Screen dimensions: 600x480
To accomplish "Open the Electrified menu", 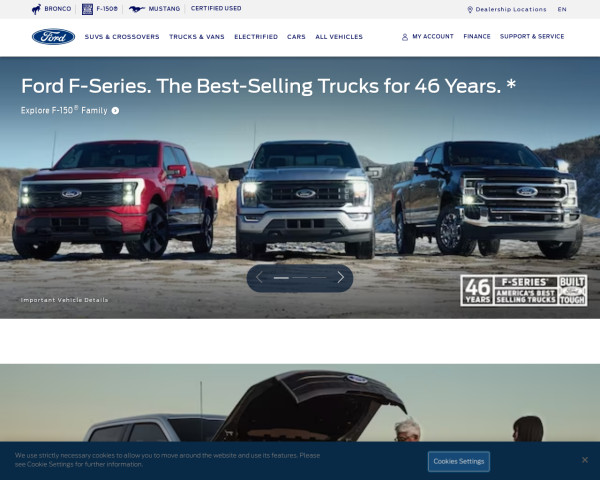I will pyautogui.click(x=256, y=37).
